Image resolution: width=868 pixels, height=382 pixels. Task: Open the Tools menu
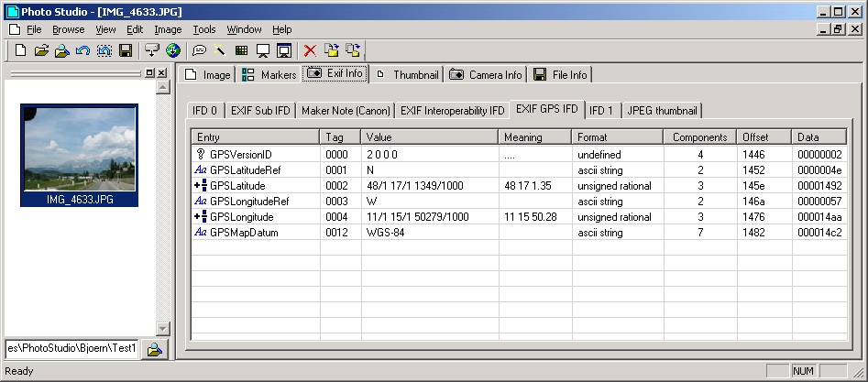[204, 29]
